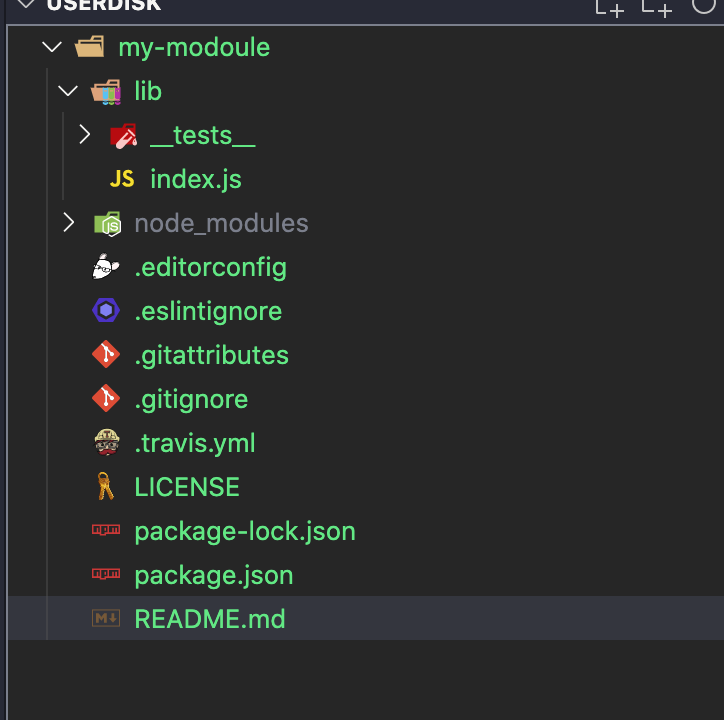Select the README.md file

click(210, 619)
